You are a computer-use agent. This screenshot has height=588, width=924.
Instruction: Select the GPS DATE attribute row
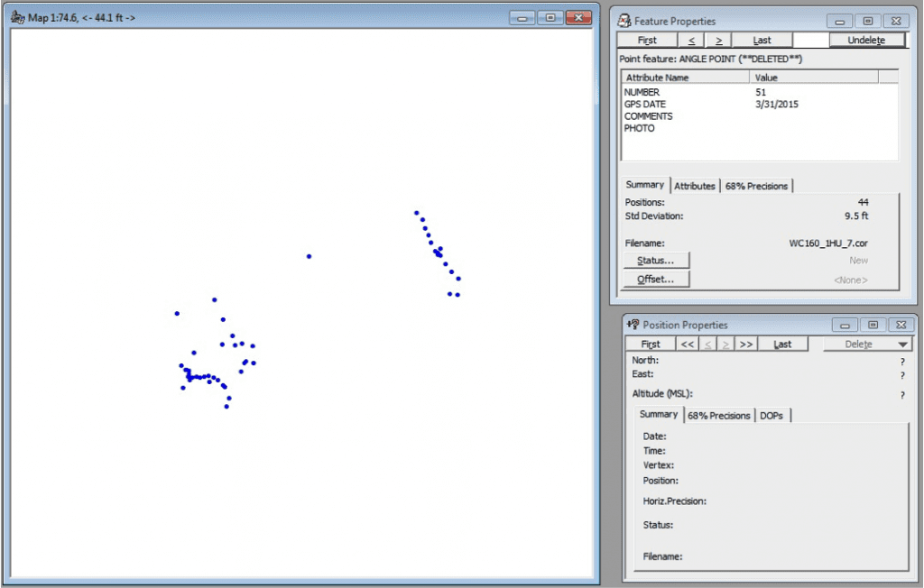coord(760,105)
